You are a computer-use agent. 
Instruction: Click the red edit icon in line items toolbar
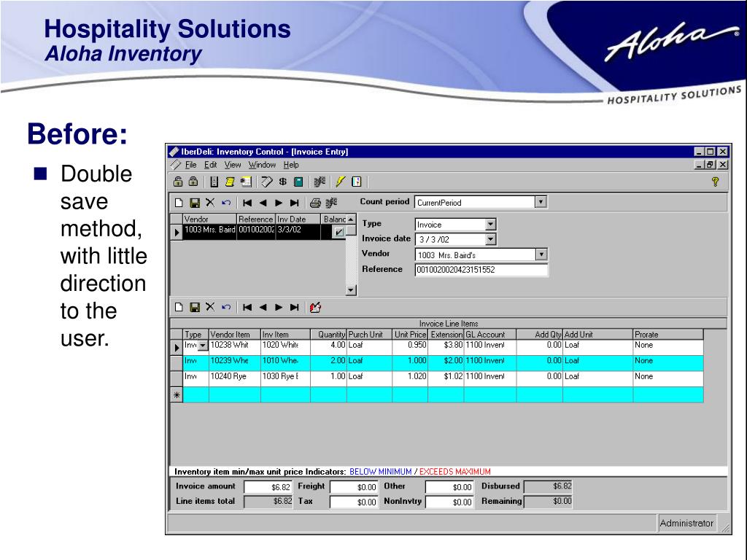(x=315, y=307)
